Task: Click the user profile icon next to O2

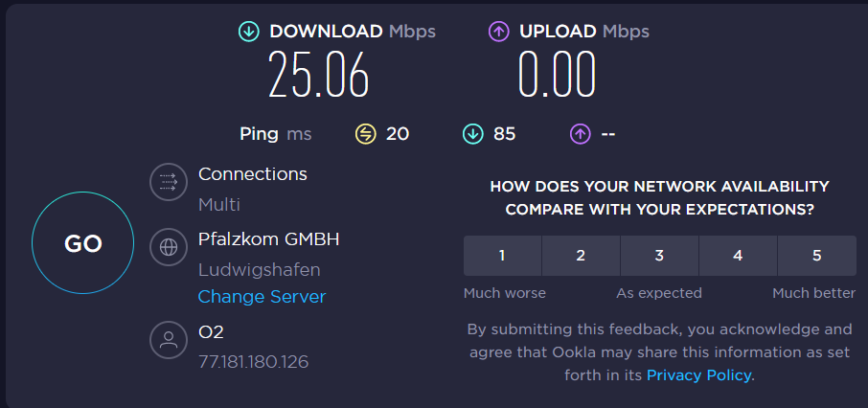Action: [x=169, y=340]
